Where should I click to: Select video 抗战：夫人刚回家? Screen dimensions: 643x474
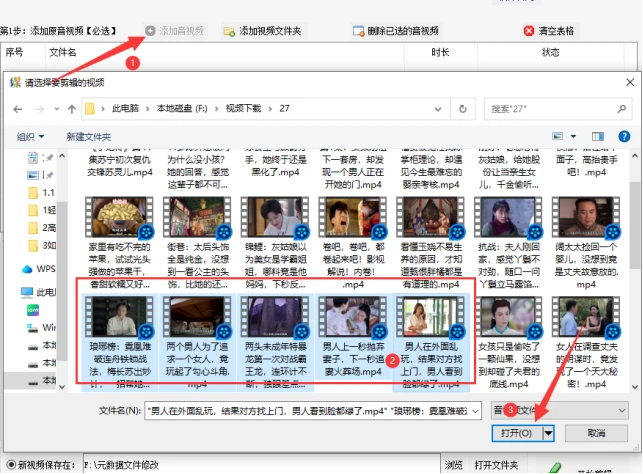[508, 243]
